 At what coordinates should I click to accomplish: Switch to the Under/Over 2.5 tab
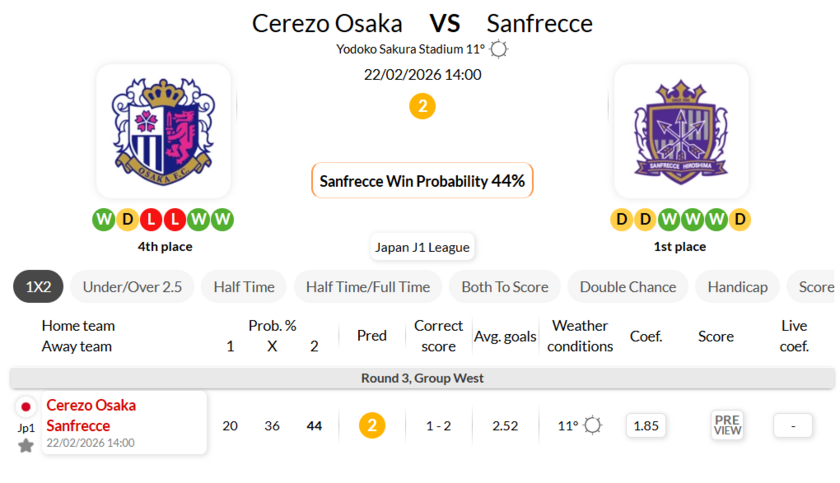pyautogui.click(x=132, y=287)
